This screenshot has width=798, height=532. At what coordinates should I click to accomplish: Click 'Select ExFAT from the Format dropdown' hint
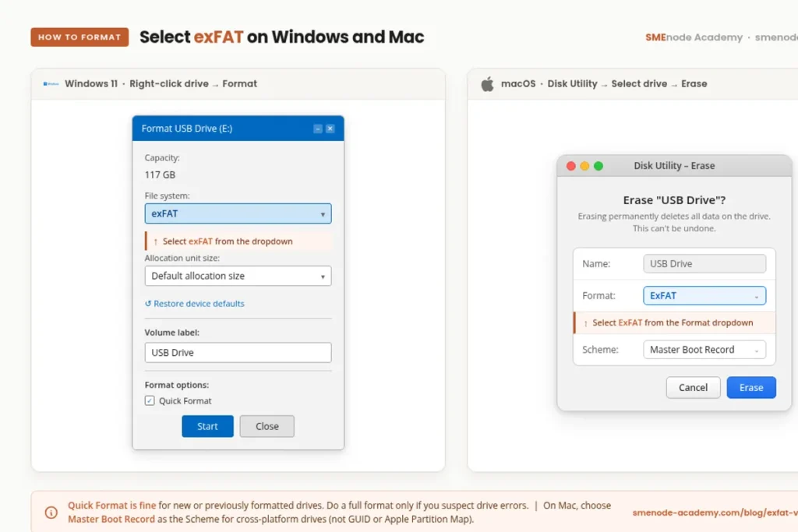(673, 323)
